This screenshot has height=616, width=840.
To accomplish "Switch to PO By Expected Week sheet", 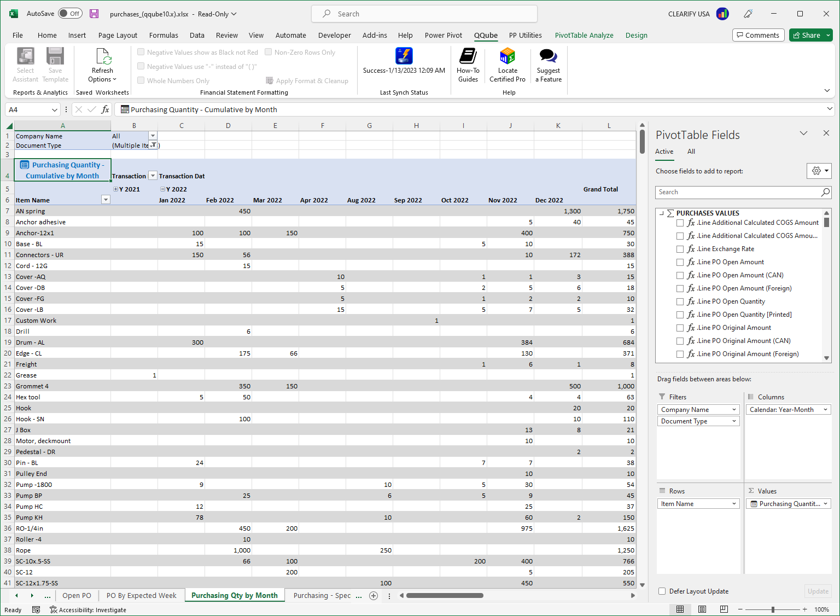I will [142, 596].
